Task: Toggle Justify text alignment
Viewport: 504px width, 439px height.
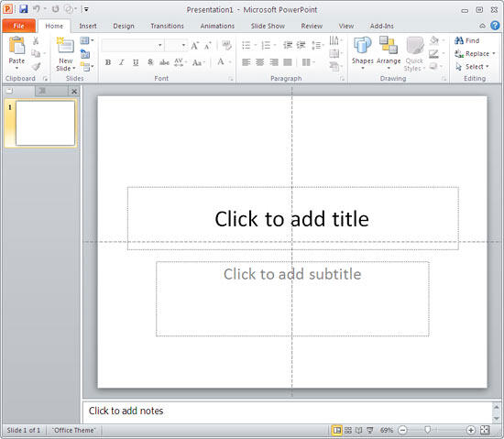Action: pyautogui.click(x=288, y=62)
